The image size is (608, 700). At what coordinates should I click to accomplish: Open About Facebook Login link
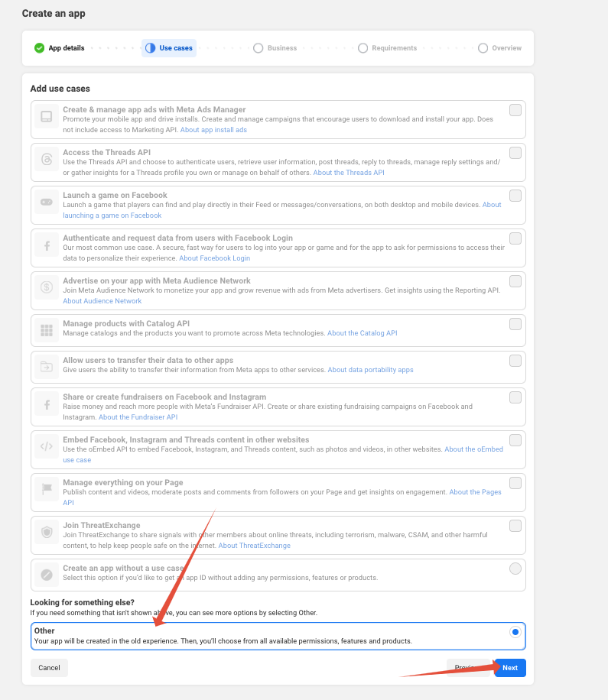click(x=214, y=258)
